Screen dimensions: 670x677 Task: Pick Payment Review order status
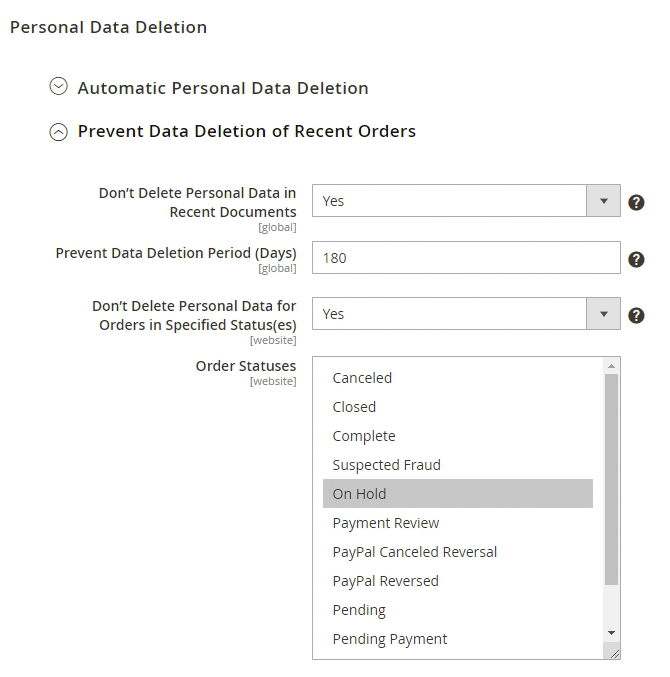386,523
